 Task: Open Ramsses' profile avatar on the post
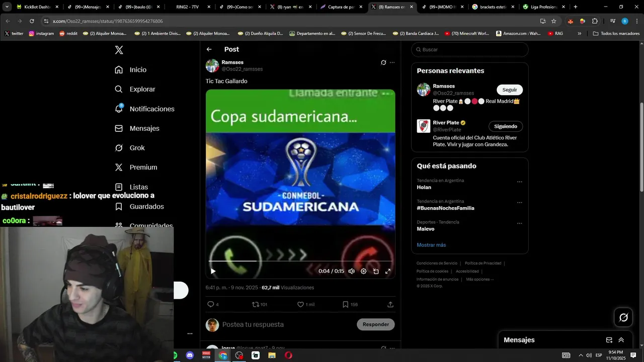212,66
